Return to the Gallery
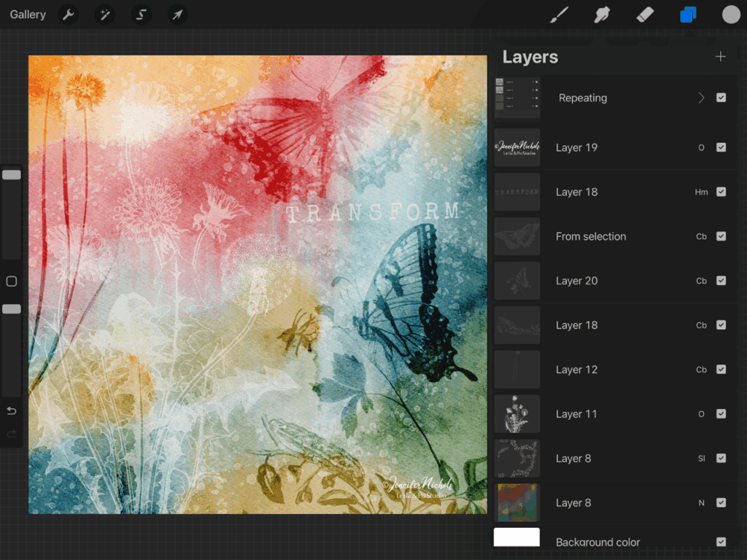Image resolution: width=747 pixels, height=560 pixels. coord(28,15)
